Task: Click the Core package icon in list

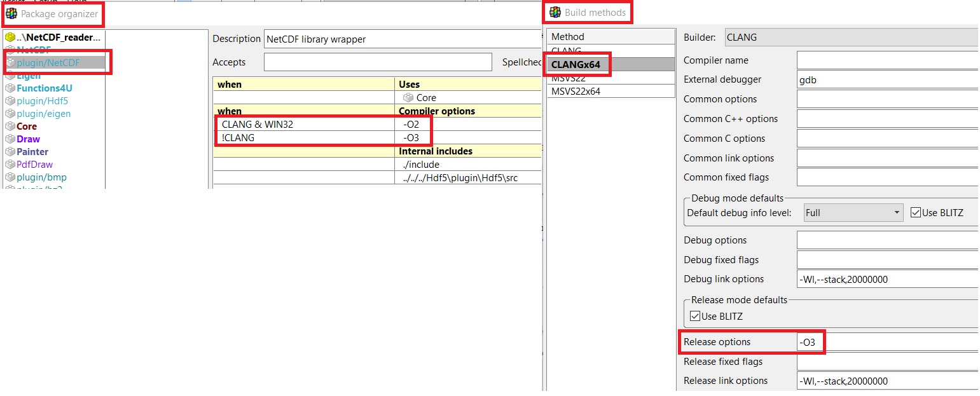Action: [x=10, y=126]
